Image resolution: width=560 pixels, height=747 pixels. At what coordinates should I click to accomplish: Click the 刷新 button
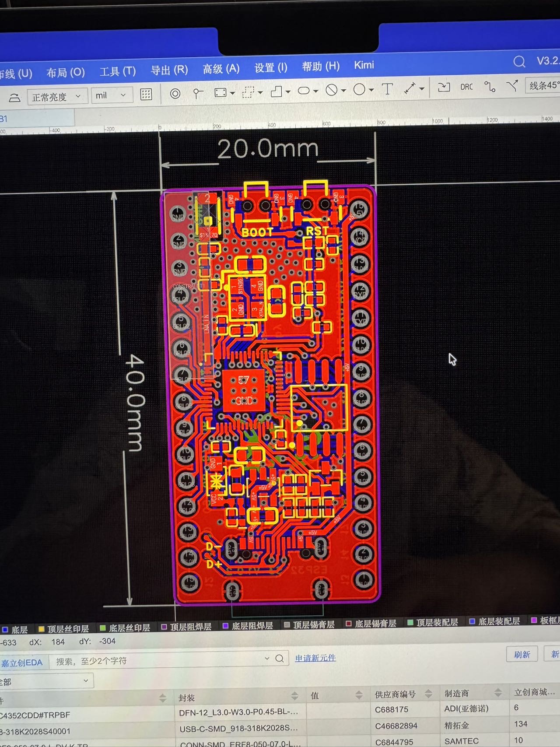pyautogui.click(x=521, y=654)
